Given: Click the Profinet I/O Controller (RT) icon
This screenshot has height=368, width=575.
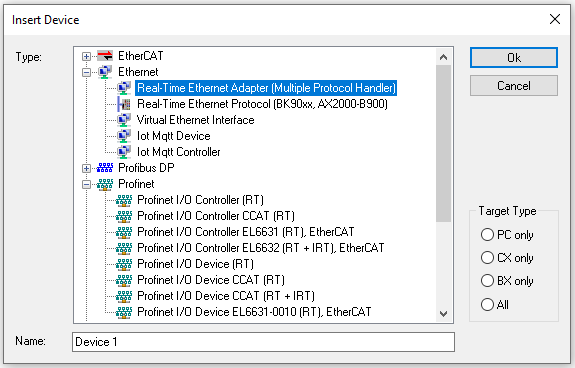Looking at the screenshot, I should (124, 200).
